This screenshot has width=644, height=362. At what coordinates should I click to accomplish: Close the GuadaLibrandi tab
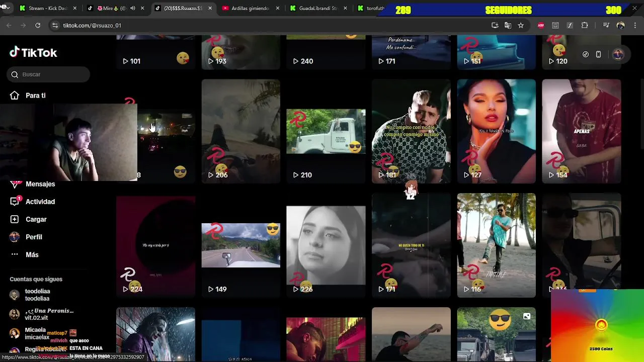click(346, 8)
